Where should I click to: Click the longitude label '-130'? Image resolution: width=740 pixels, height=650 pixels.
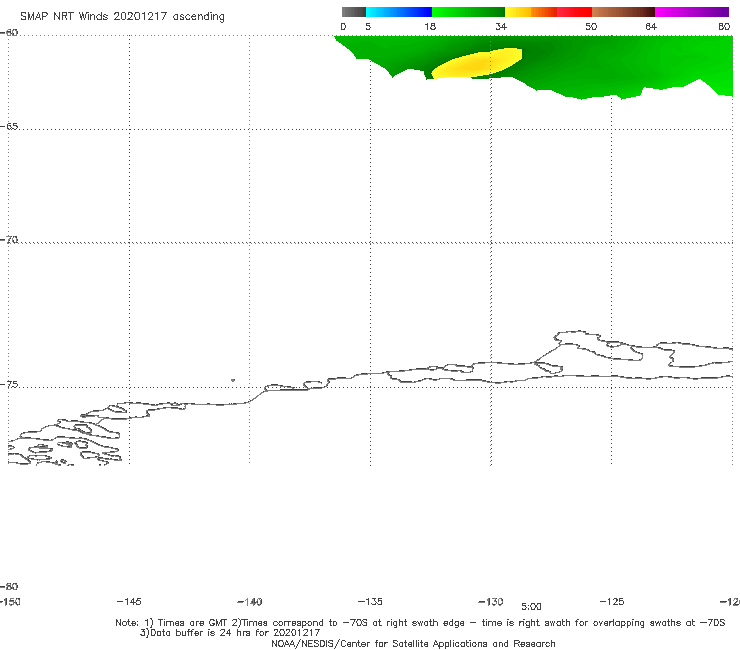click(x=491, y=601)
